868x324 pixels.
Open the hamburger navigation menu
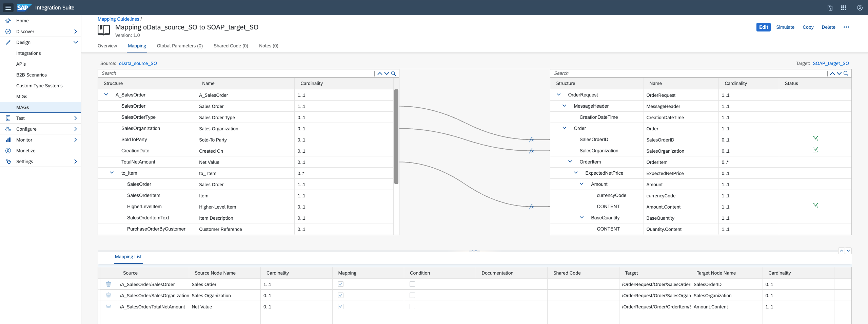tap(8, 7)
